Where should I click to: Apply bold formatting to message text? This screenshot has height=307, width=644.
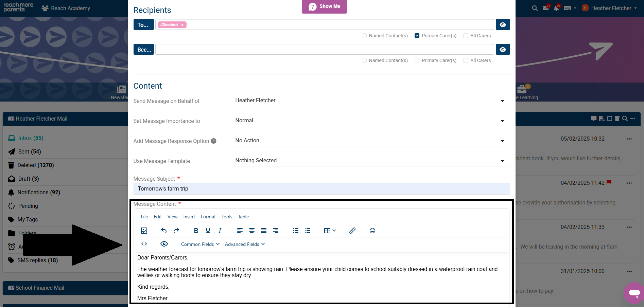click(196, 230)
